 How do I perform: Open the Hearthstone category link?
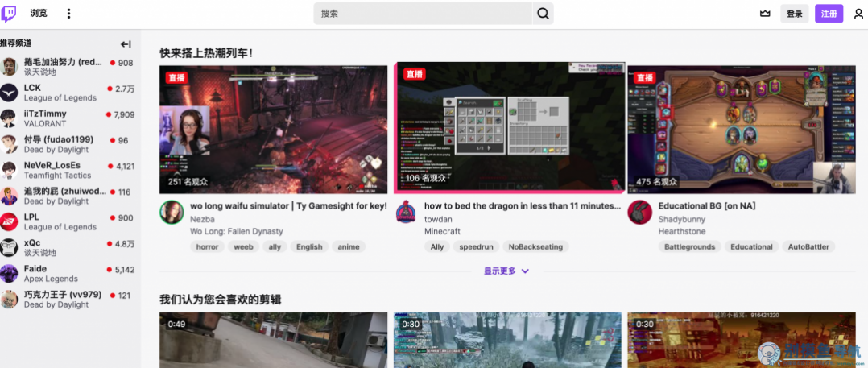(x=680, y=231)
